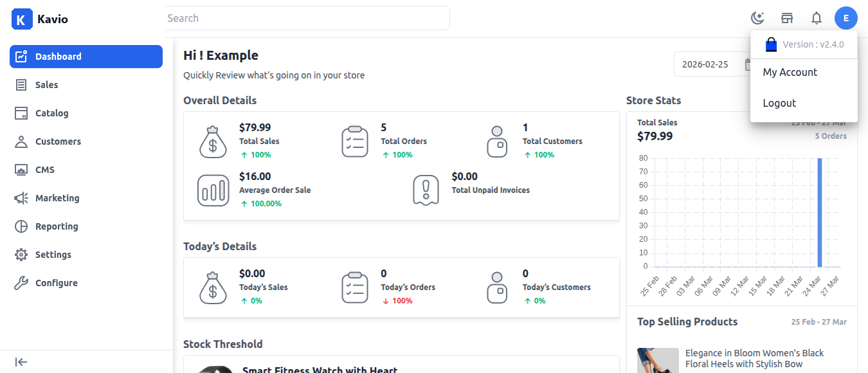Click the Marketing megaphone icon
This screenshot has width=868, height=373.
pos(21,198)
